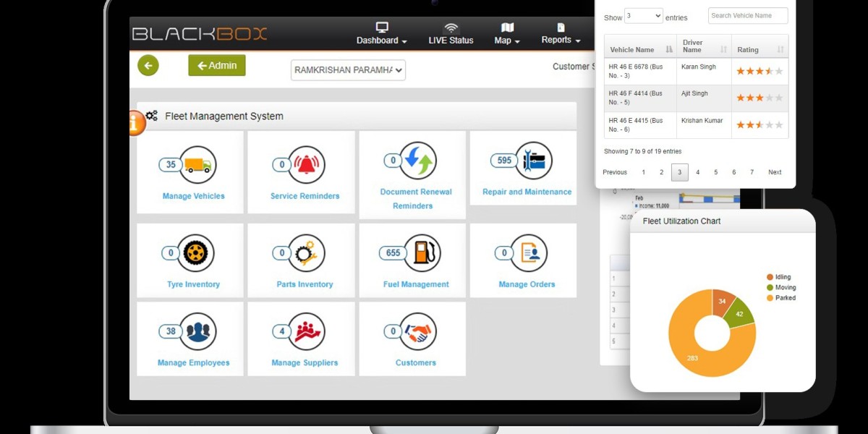Go to the Next page of entries
Viewport: 868px width, 434px height.
click(775, 172)
